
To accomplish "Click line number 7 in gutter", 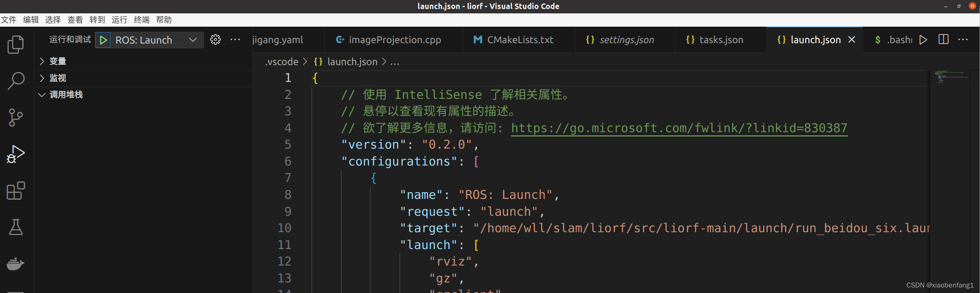I will pyautogui.click(x=288, y=178).
